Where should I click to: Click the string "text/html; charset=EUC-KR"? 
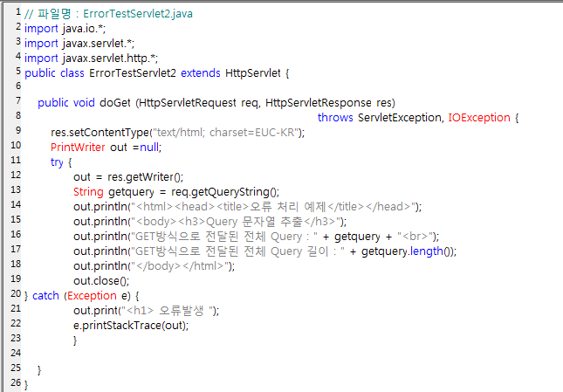(x=226, y=133)
